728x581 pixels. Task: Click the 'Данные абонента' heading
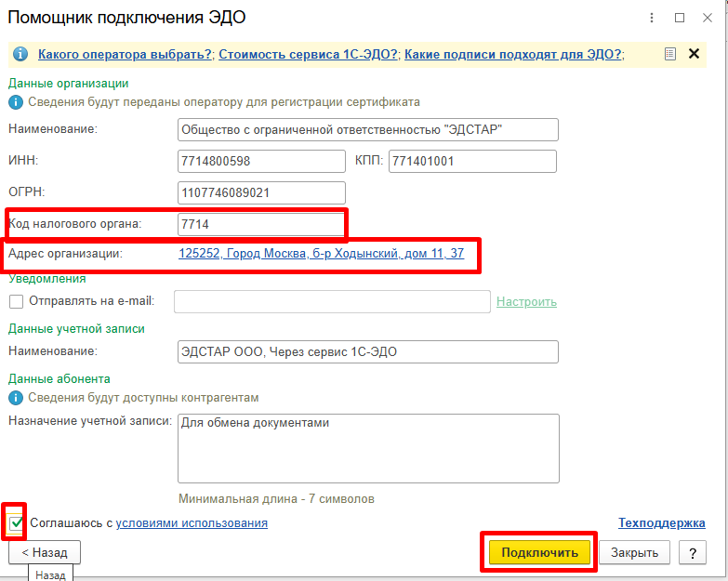pyautogui.click(x=60, y=378)
